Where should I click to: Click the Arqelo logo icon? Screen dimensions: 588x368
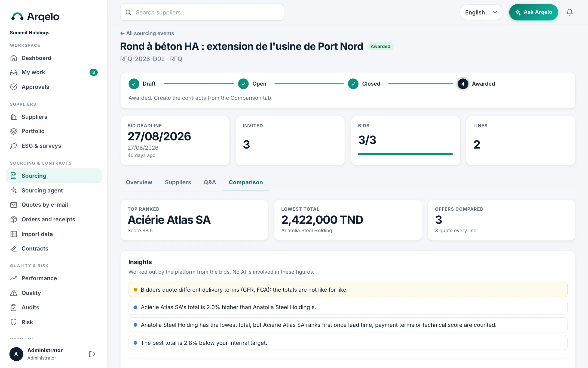point(17,17)
